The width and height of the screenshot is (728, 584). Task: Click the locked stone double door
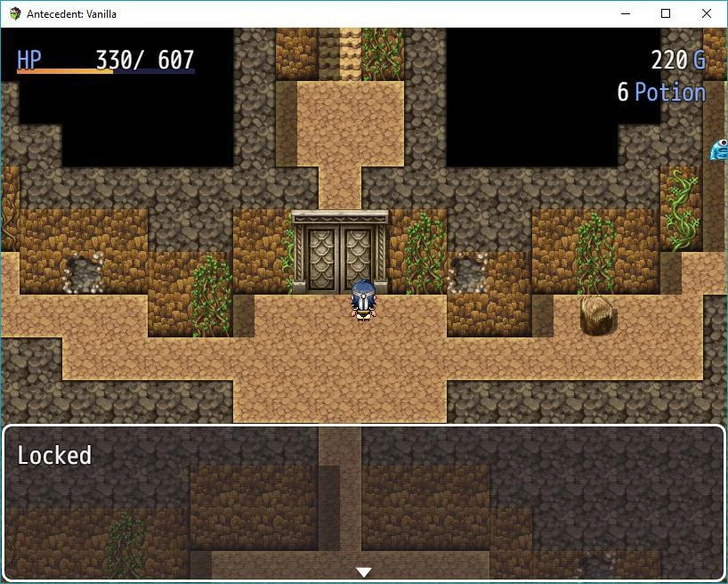pos(340,252)
